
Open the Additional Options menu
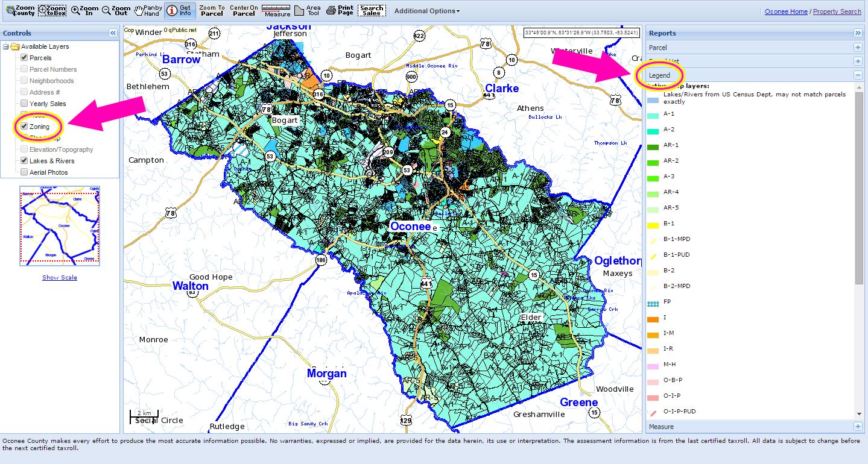[x=425, y=11]
